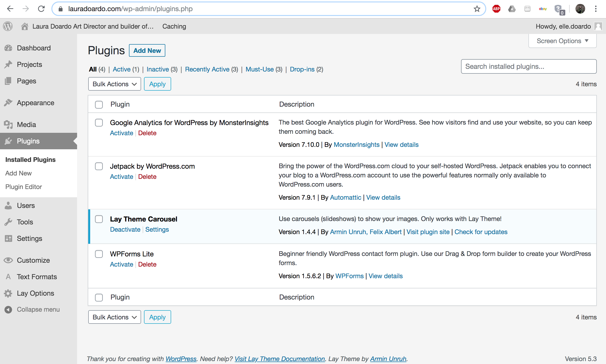606x364 pixels.
Task: Expand the Screen Options panel
Action: [x=562, y=41]
